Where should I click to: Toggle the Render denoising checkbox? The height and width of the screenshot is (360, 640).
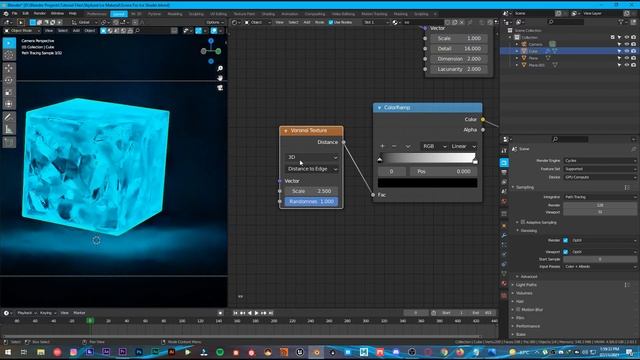coord(566,240)
